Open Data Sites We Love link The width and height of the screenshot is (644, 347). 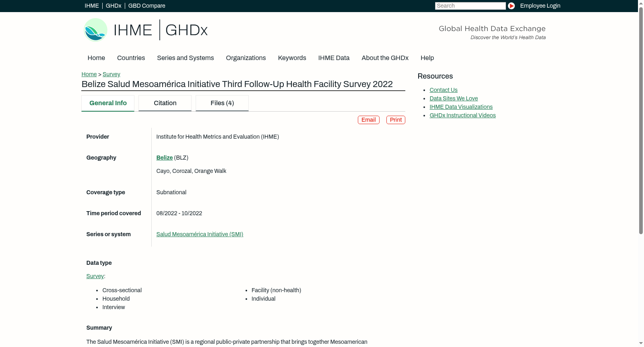[x=454, y=98]
